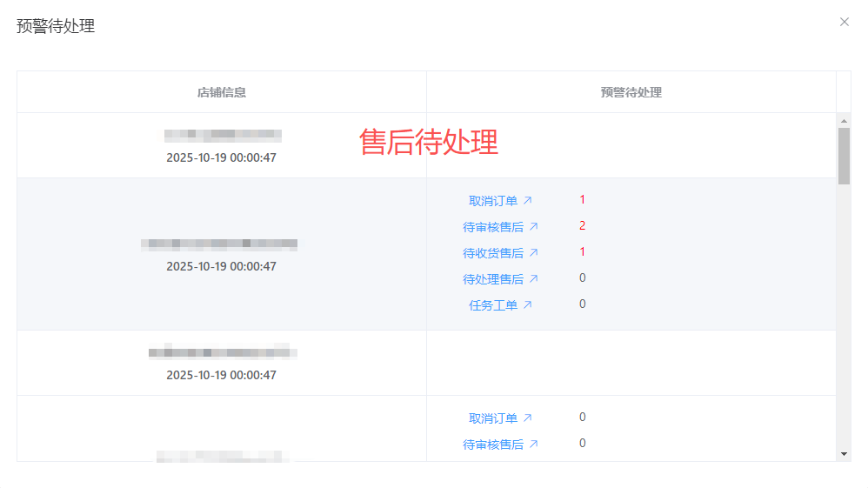
Task: Close the 预警待处理 dialog
Action: 844,23
